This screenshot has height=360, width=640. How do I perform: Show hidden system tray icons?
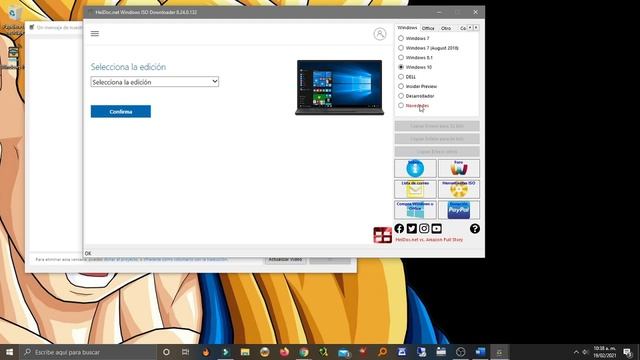click(x=576, y=352)
